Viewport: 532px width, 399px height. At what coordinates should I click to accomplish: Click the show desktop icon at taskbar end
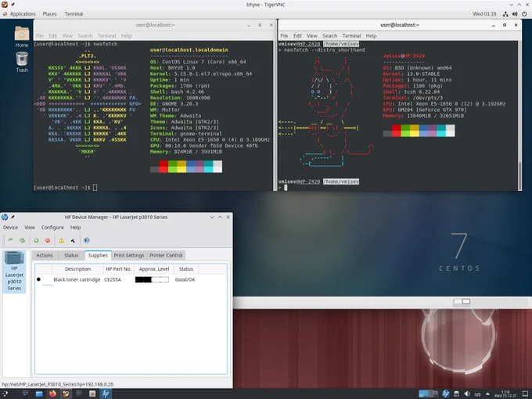526,394
